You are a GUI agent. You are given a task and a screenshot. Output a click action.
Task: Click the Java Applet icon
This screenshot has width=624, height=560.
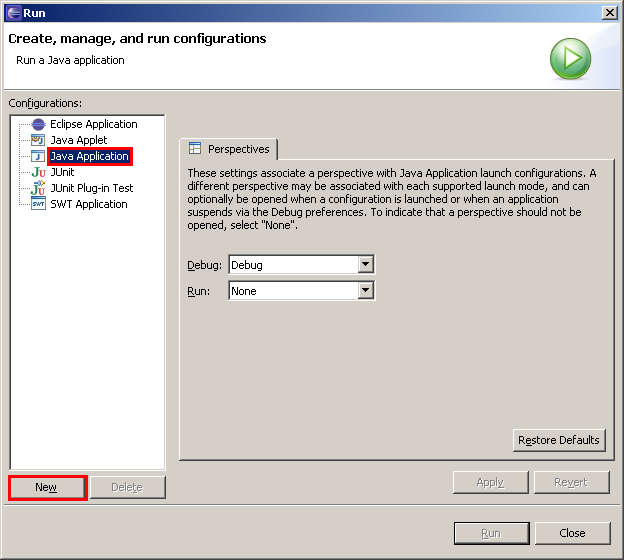click(x=38, y=140)
